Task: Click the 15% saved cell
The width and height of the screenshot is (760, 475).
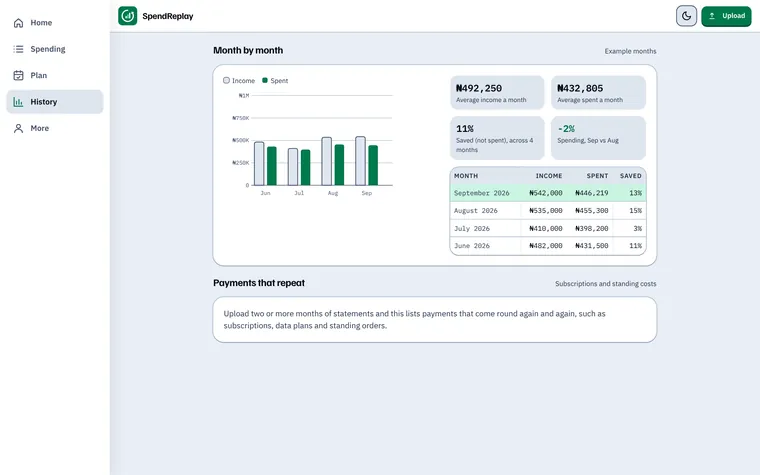Action: coord(635,211)
